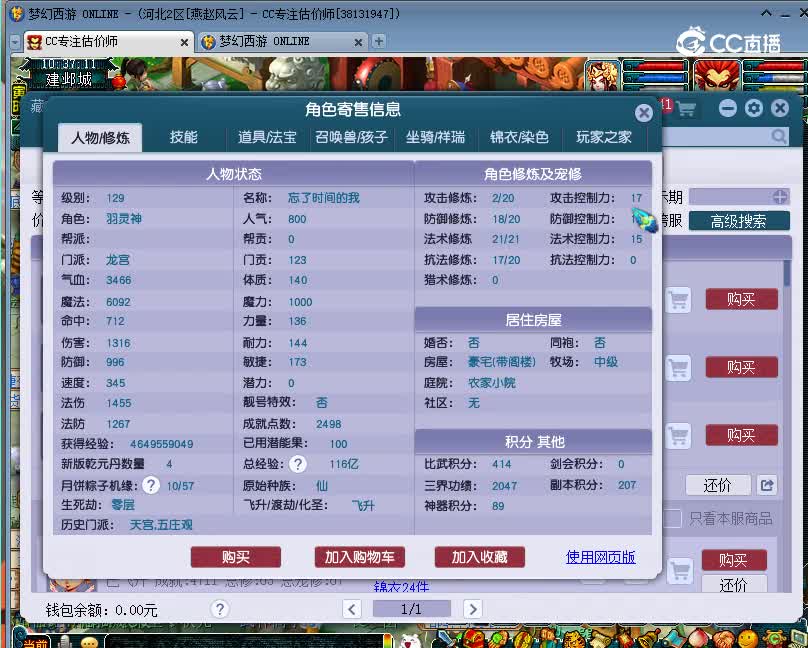Click third listing's 购买 button
808x648 pixels.
click(x=742, y=435)
